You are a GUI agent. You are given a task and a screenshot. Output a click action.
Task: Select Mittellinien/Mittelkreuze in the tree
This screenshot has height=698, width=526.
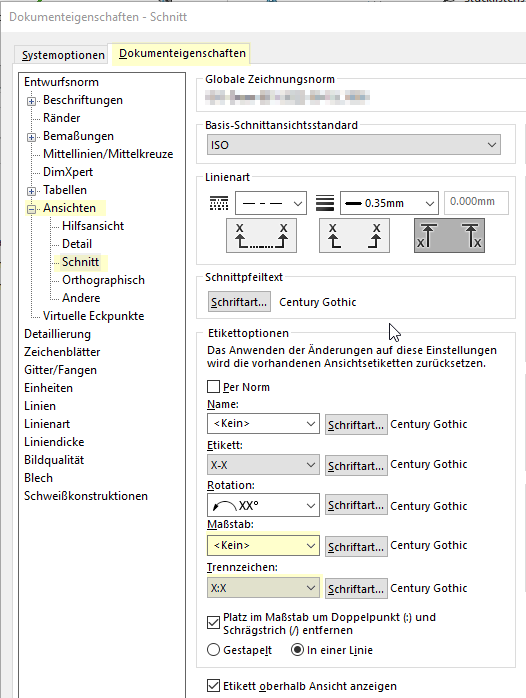pyautogui.click(x=108, y=154)
